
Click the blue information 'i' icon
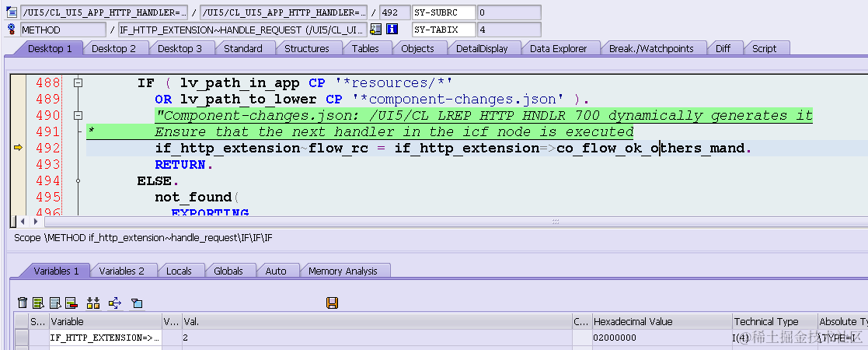(x=392, y=30)
